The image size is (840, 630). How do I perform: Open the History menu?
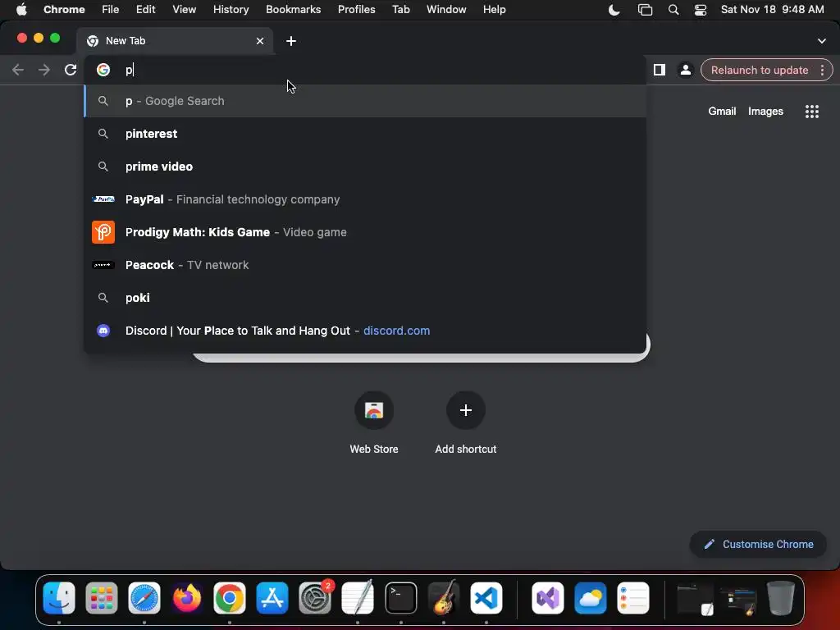point(231,10)
